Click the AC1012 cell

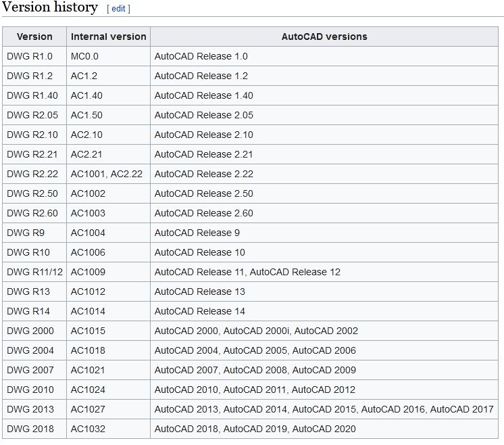point(108,292)
